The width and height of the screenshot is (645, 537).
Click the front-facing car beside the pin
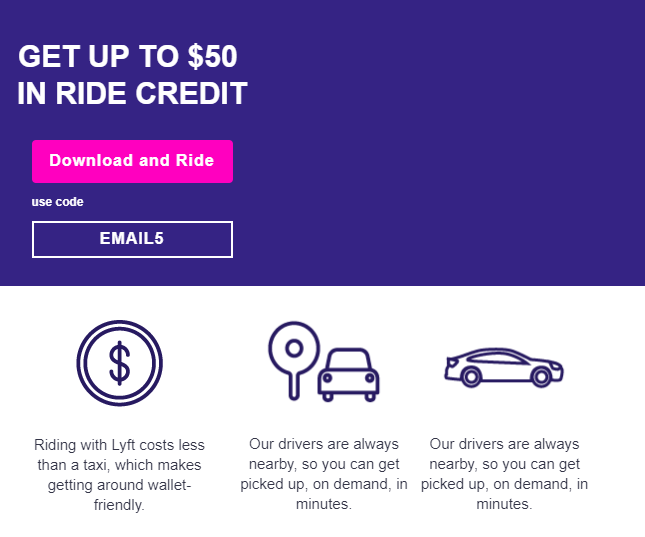coord(348,375)
